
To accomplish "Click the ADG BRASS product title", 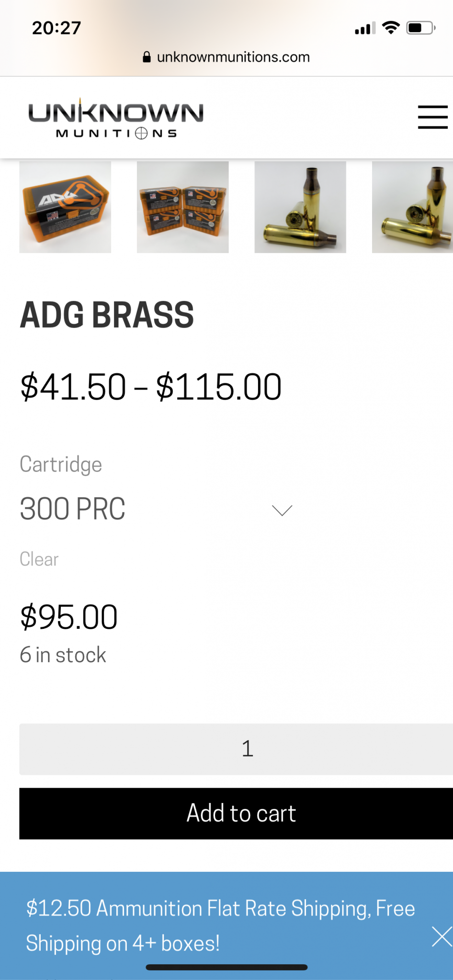I will coord(107,315).
